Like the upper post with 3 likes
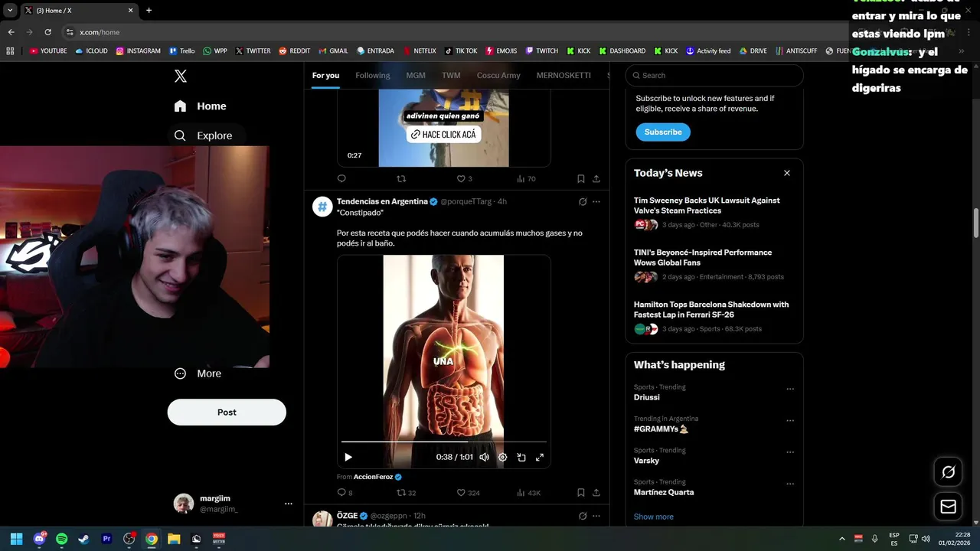Image resolution: width=980 pixels, height=551 pixels. (x=464, y=179)
